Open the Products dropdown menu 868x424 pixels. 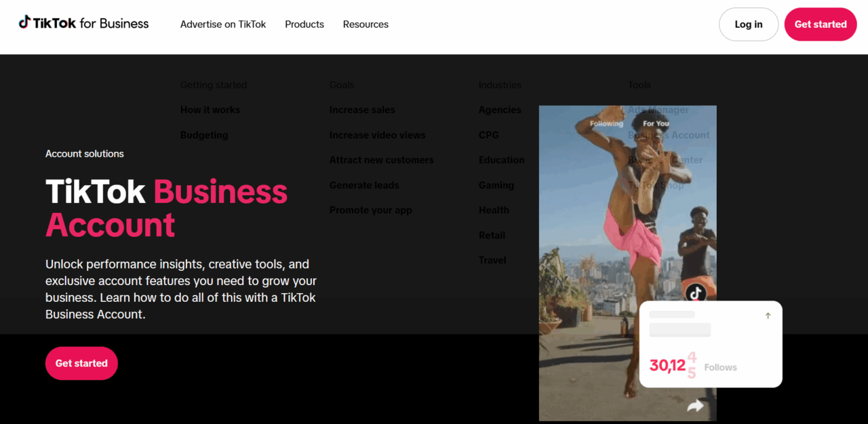[x=304, y=24]
